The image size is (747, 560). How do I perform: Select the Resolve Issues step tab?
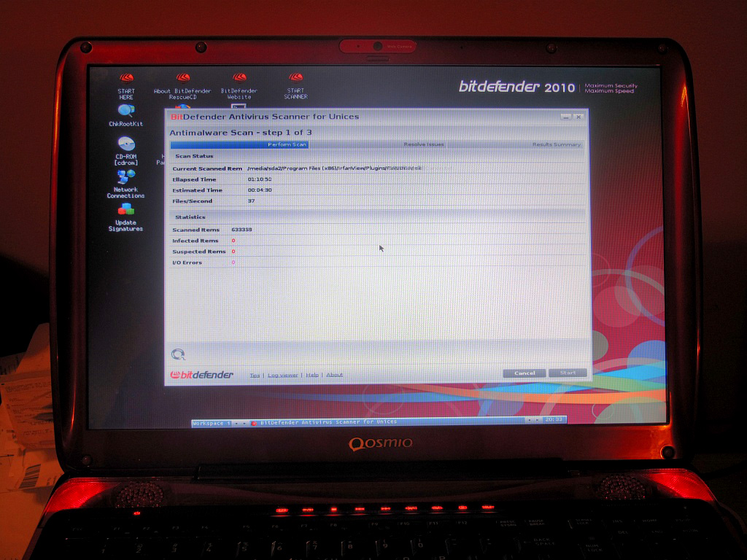point(424,144)
